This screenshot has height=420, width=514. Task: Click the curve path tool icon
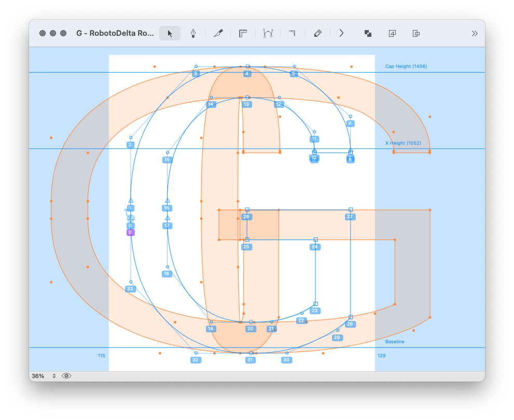(x=268, y=33)
